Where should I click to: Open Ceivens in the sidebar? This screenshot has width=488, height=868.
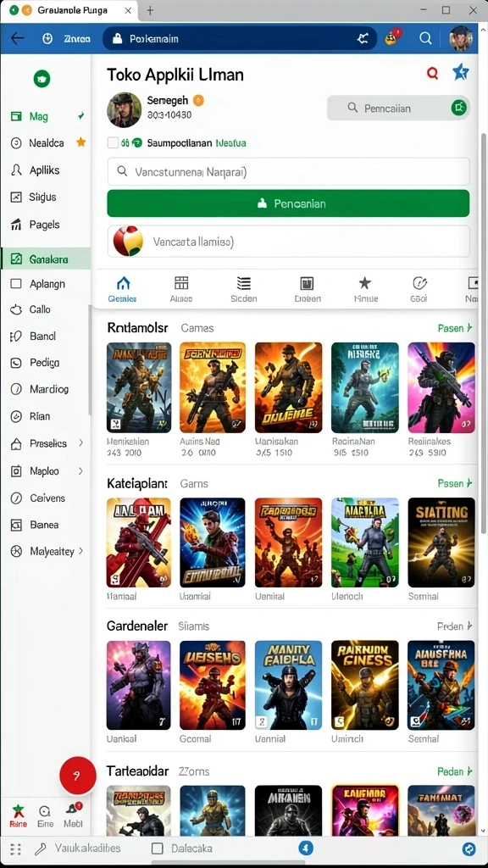tap(46, 498)
